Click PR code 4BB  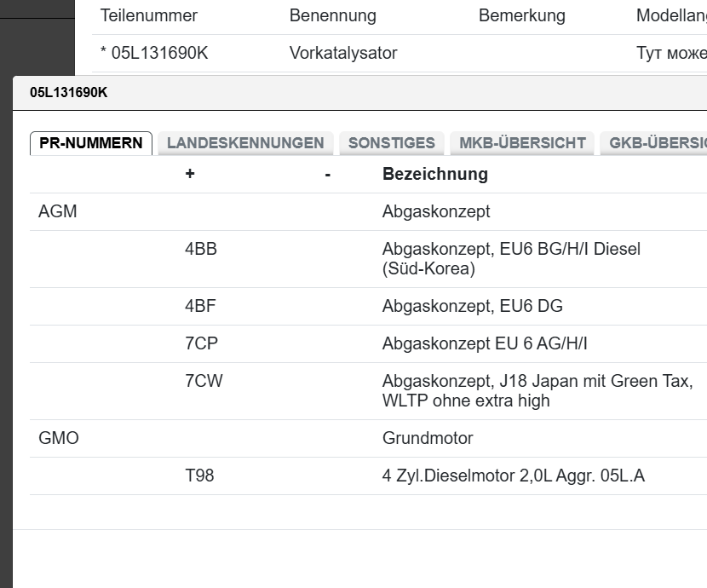[x=201, y=249]
